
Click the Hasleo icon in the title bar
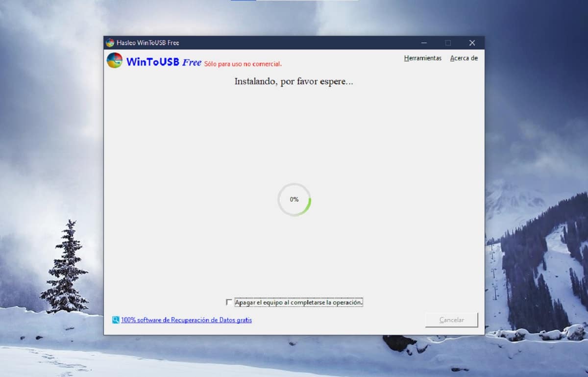(x=110, y=43)
